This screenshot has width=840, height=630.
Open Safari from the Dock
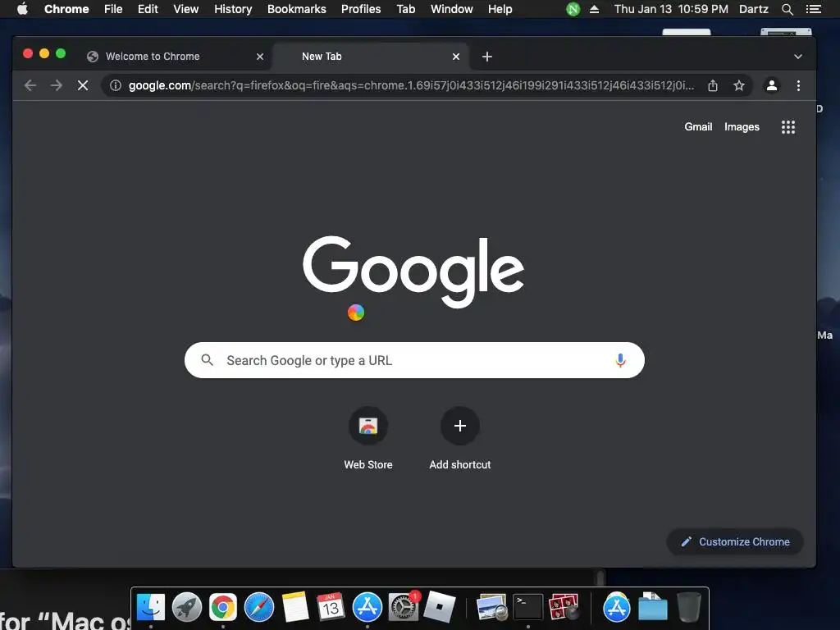(258, 608)
